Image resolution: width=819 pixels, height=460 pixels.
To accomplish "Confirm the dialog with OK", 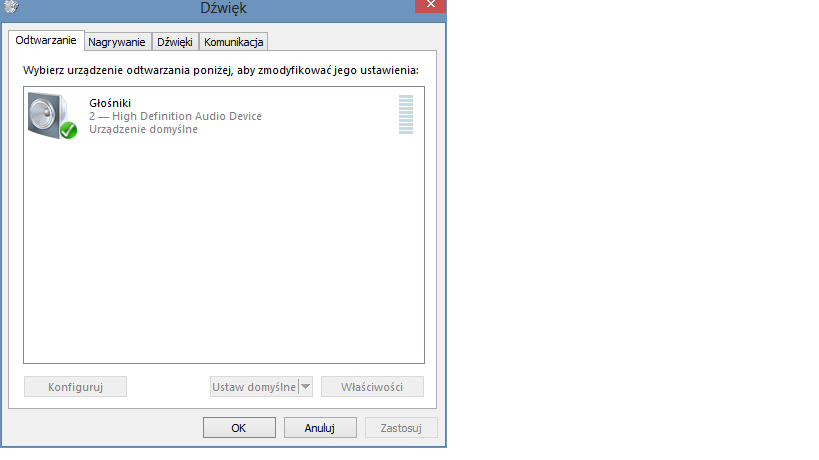I will (x=239, y=428).
